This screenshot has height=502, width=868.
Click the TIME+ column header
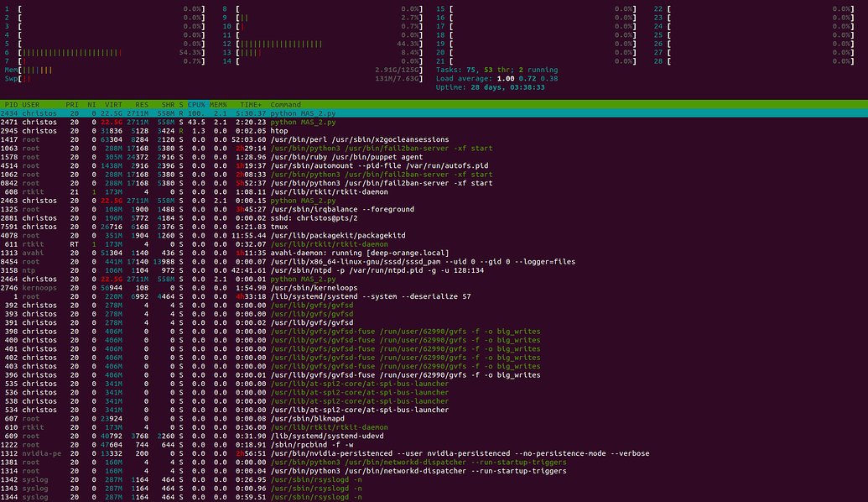point(251,105)
